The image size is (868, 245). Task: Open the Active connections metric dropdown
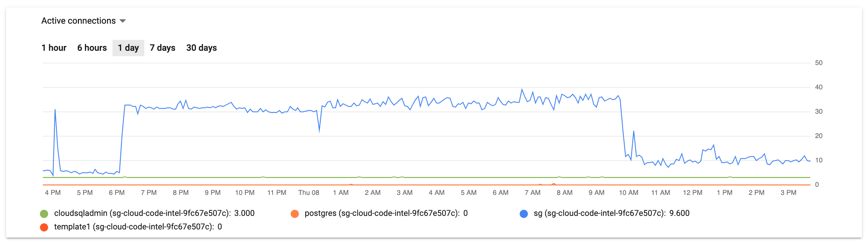point(84,21)
